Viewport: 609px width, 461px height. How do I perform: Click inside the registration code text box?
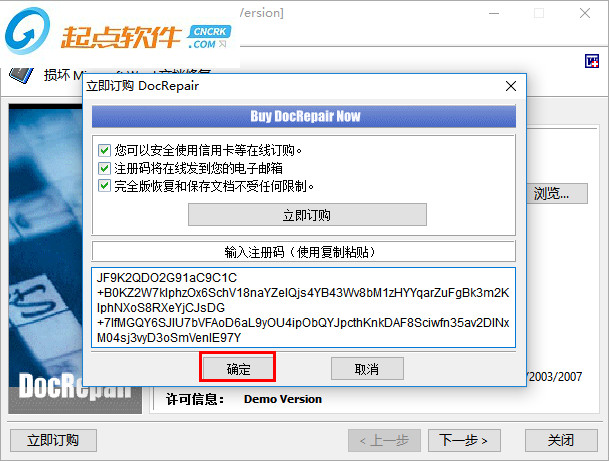pyautogui.click(x=303, y=308)
